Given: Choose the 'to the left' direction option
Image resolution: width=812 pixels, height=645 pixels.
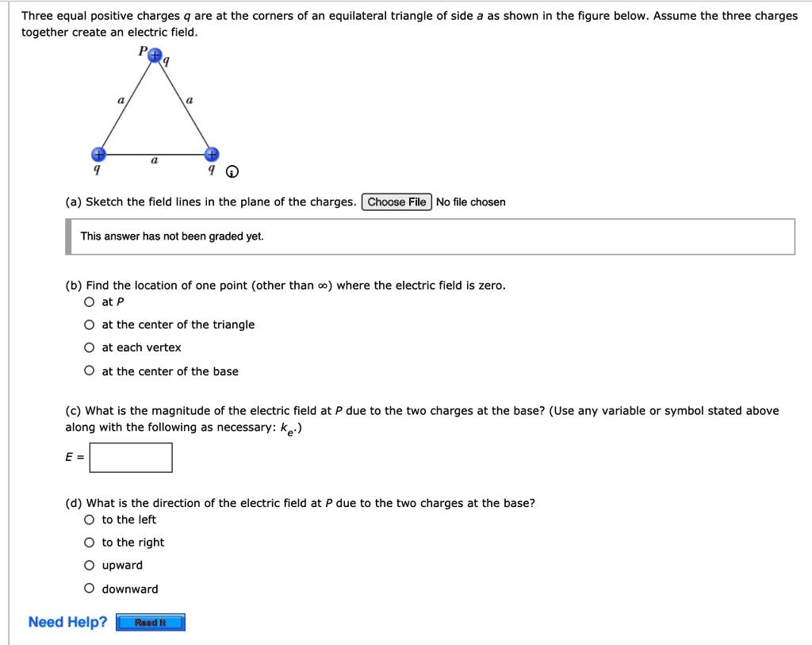Looking at the screenshot, I should point(90,520).
